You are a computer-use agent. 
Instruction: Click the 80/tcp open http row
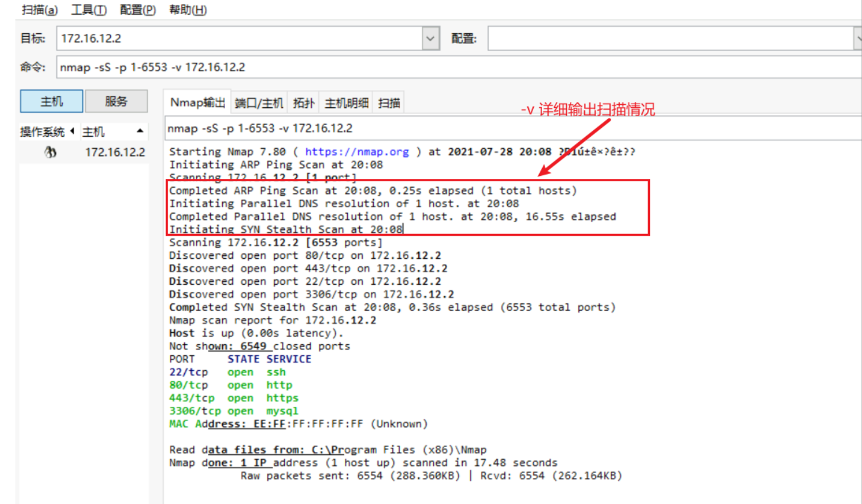coord(230,386)
